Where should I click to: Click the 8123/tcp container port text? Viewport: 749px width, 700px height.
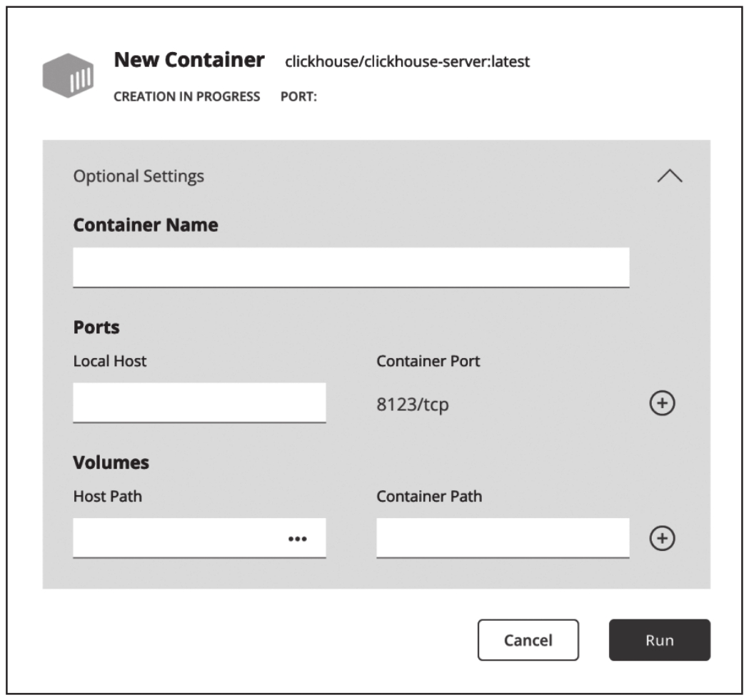click(413, 405)
